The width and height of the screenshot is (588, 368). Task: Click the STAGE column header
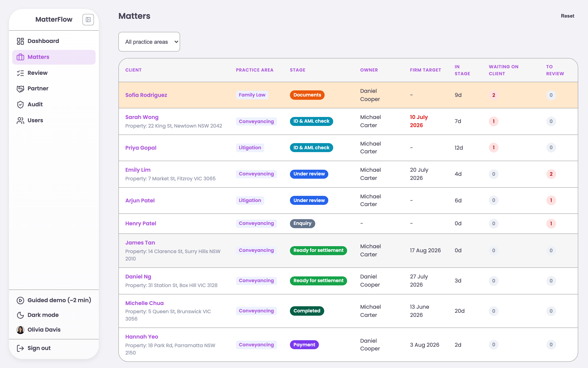coord(297,70)
